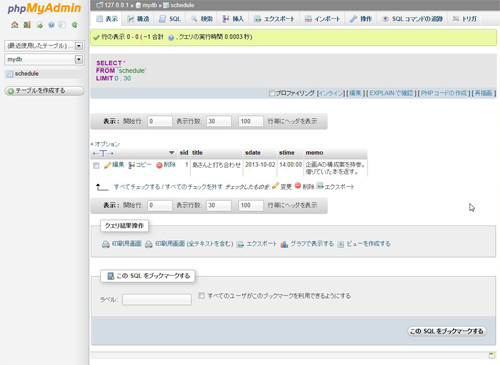This screenshot has width=500, height=365.
Task: Open the 検索 (Search) tab
Action: 202,19
